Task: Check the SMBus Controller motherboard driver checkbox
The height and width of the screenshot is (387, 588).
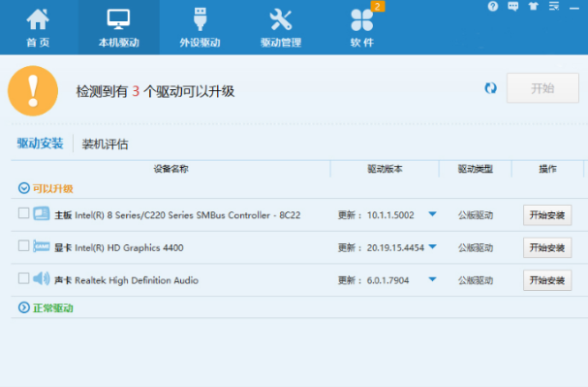Action: point(23,213)
